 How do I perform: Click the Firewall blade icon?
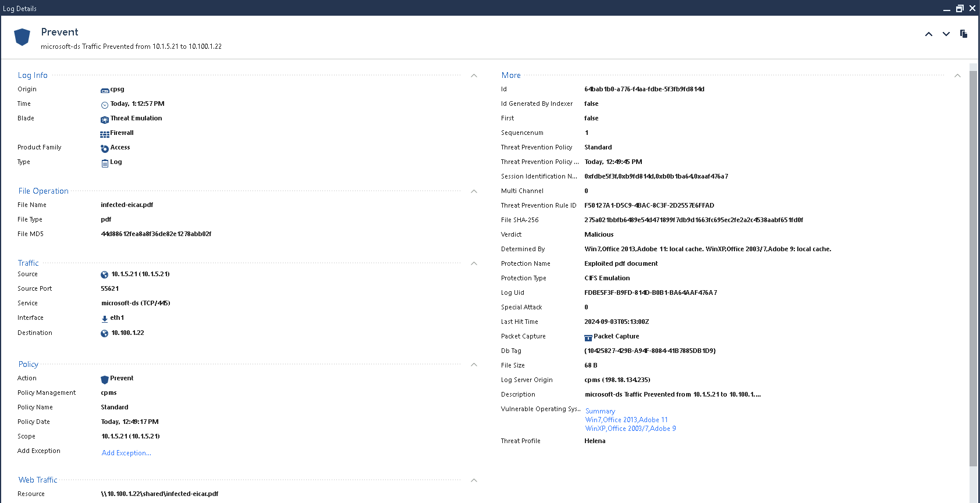tap(105, 134)
